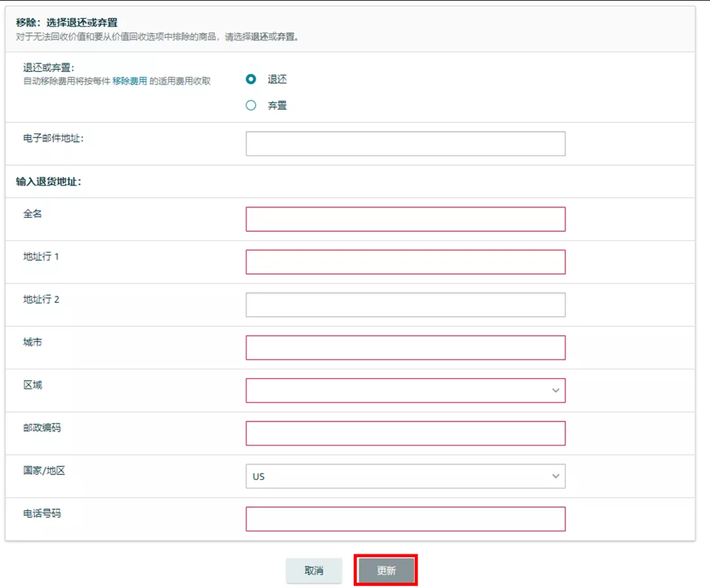
Task: Choose the 弃置 radio option
Action: [251, 105]
